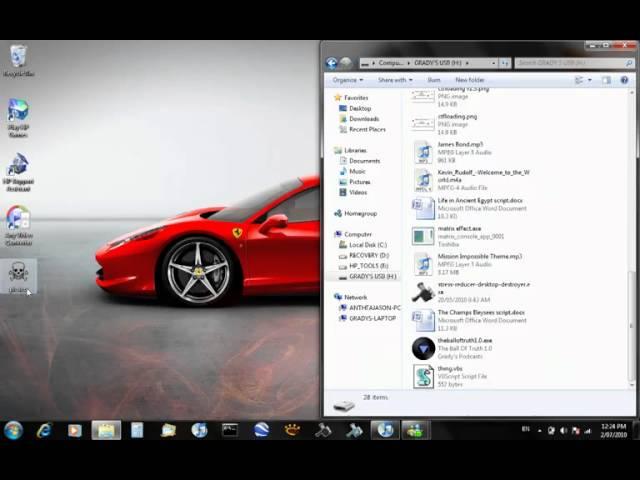Select the skull desktop shortcut icon
Screen dimensions: 640x480
(x=18, y=273)
